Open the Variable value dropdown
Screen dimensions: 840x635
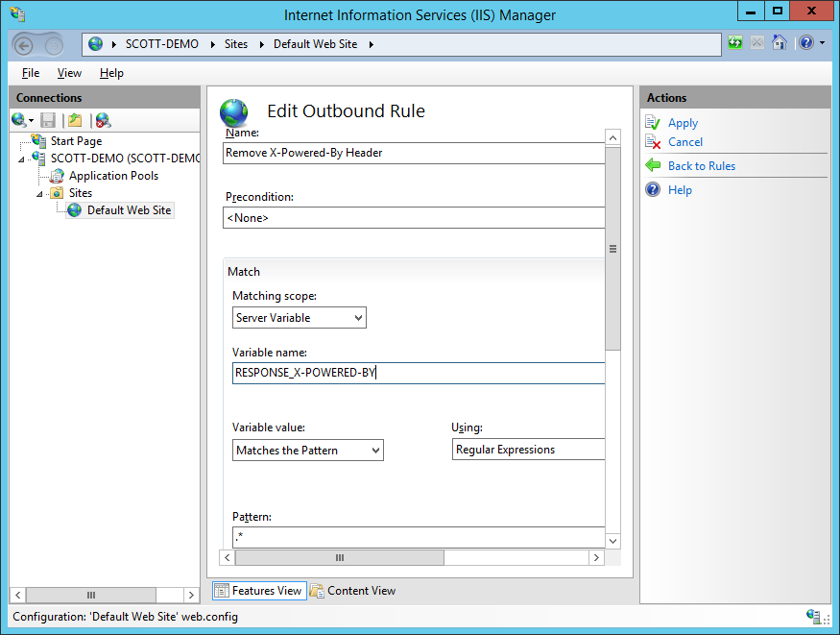[x=307, y=451]
